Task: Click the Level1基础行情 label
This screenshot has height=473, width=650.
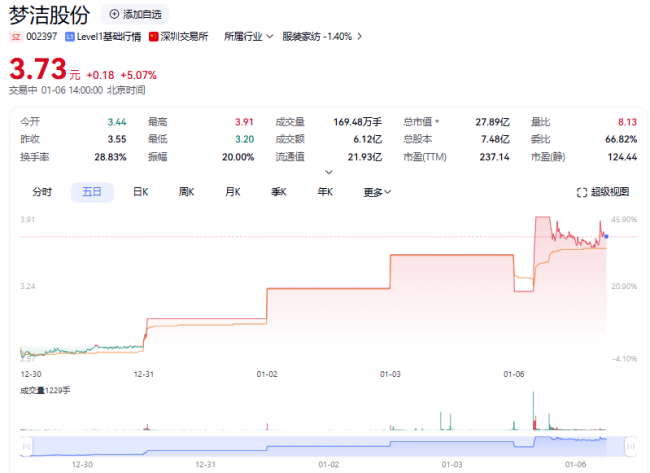Action: pyautogui.click(x=109, y=37)
